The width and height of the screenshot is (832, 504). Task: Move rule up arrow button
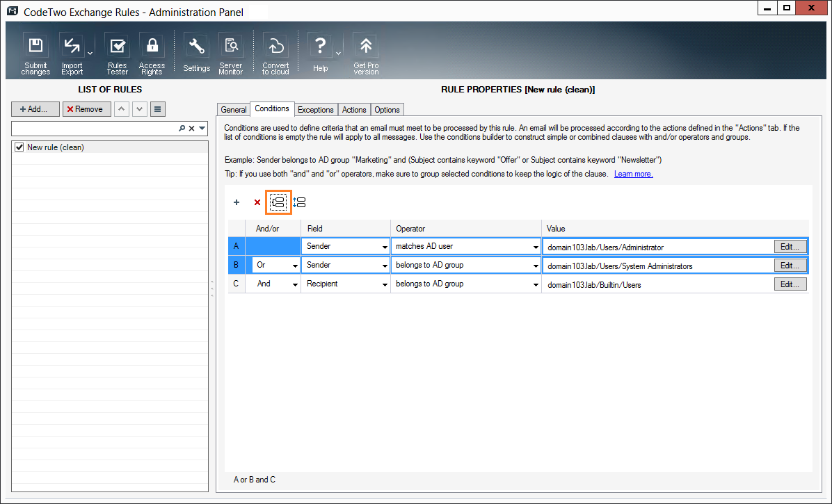[122, 109]
